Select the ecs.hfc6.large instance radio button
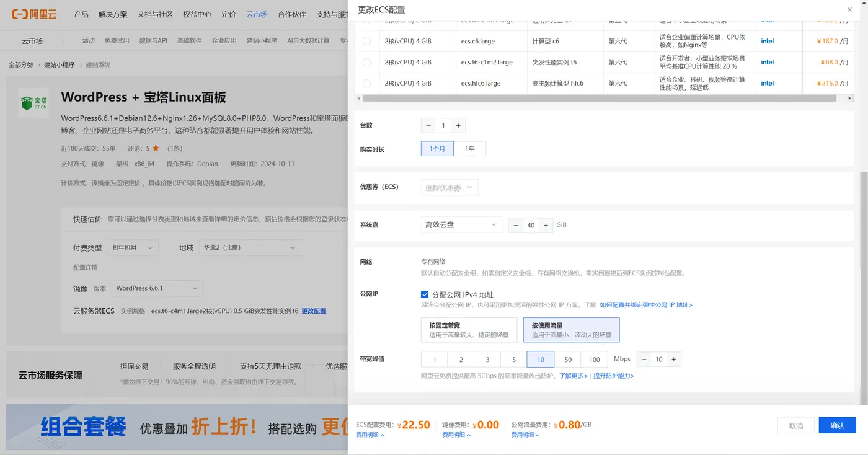 (366, 83)
